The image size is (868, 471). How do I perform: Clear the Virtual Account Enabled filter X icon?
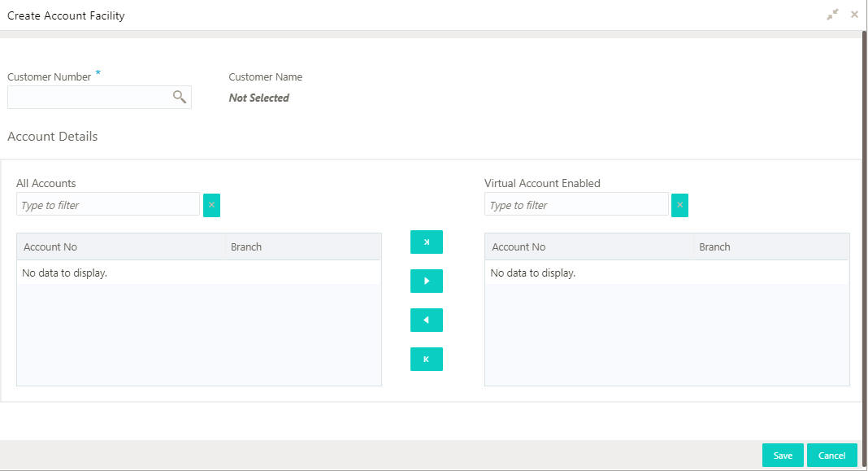pyautogui.click(x=679, y=205)
